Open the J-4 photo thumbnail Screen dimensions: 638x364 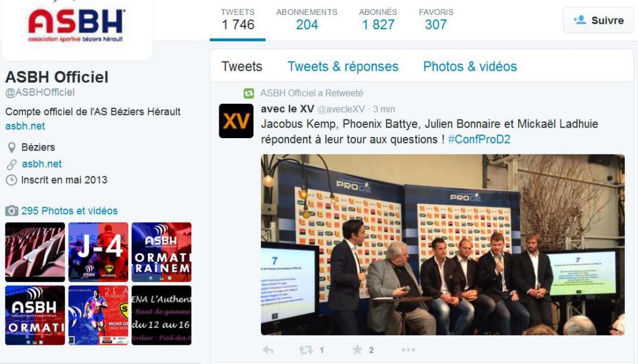[x=98, y=252]
